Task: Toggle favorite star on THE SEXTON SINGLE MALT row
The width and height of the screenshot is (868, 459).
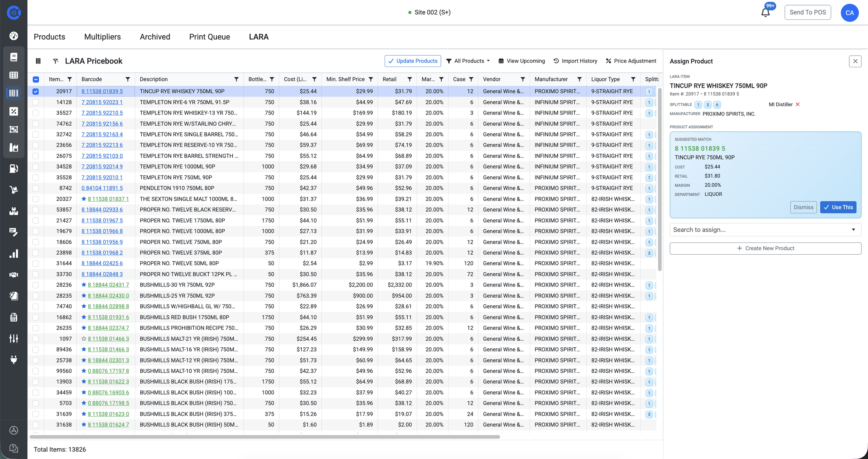Action: pyautogui.click(x=84, y=199)
